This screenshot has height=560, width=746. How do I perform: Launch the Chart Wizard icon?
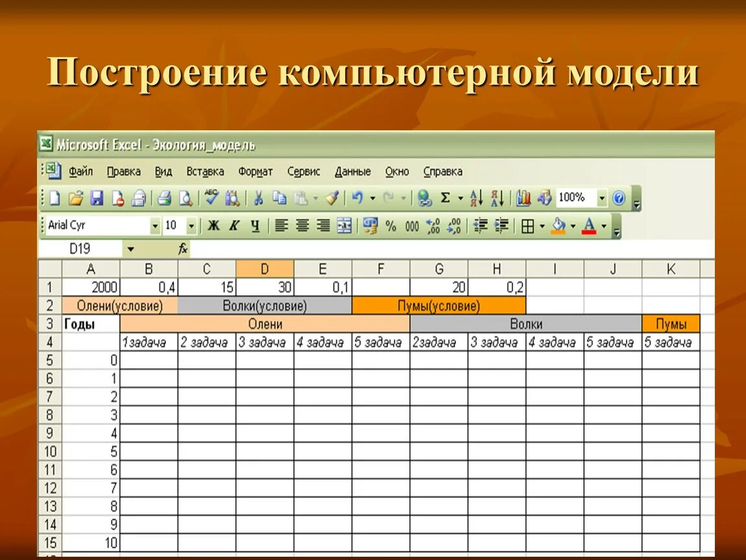pos(523,198)
